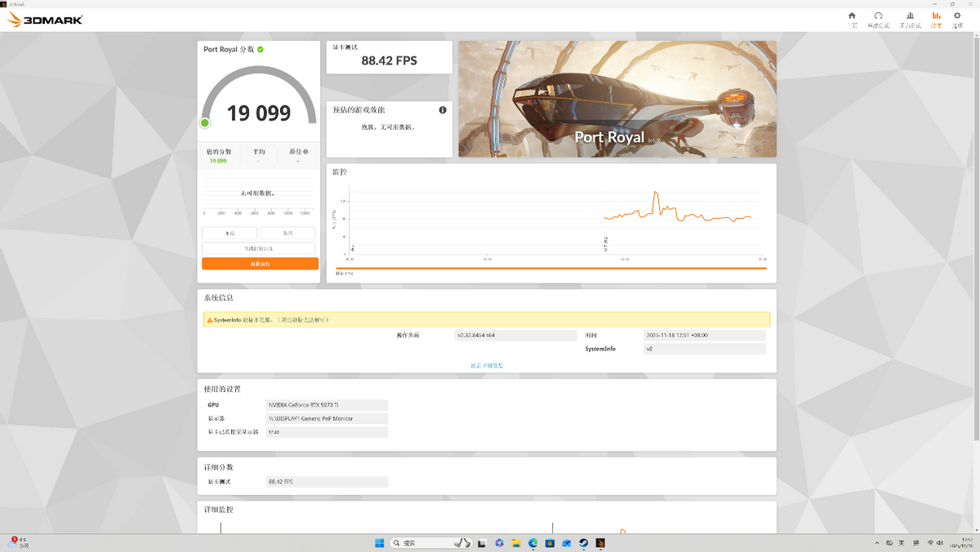Image resolution: width=980 pixels, height=552 pixels.
Task: Click the 3DMark icon on the taskbar
Action: coord(601,543)
